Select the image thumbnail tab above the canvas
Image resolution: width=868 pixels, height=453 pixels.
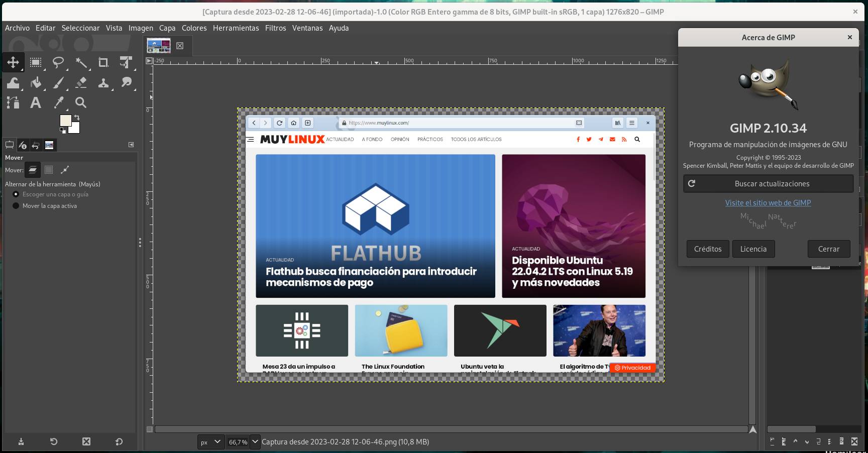159,46
